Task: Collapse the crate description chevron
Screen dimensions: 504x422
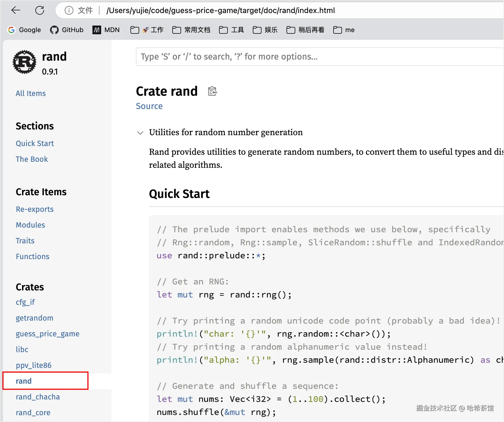Action: point(140,133)
